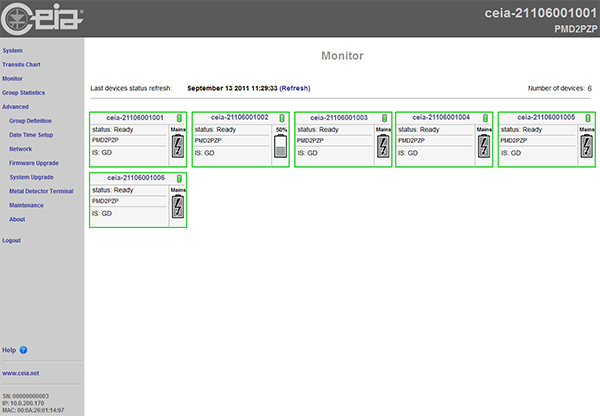Click status Ready text of ceia-21106001002
Image resolution: width=600 pixels, height=416 pixels.
tap(215, 130)
